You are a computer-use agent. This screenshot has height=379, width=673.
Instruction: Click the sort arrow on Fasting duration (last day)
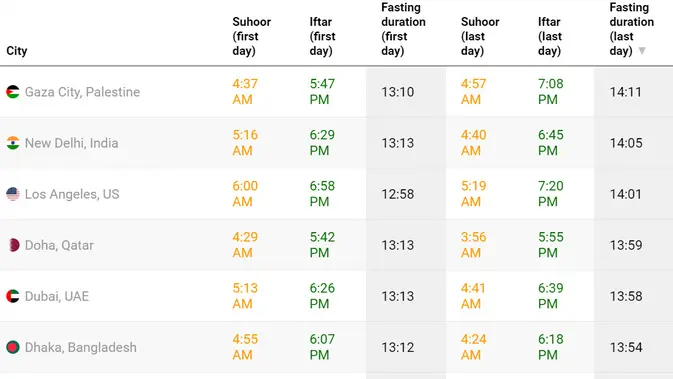click(642, 51)
